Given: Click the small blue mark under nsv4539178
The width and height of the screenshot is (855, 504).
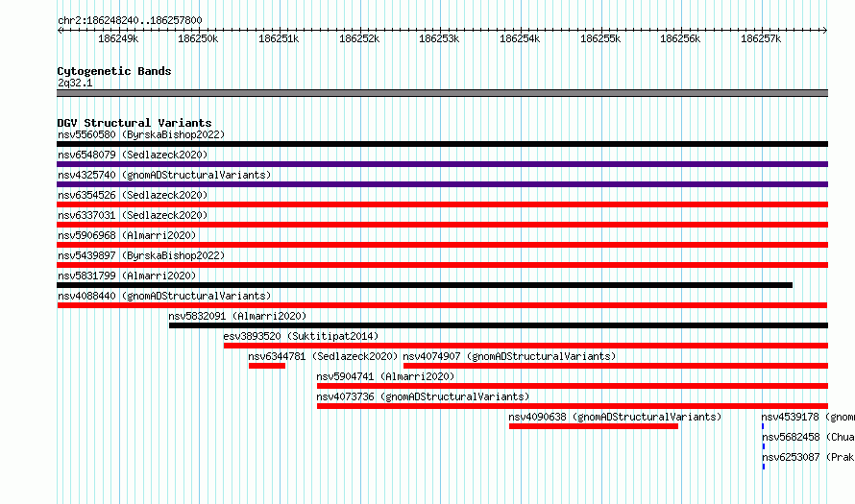Looking at the screenshot, I should point(763,426).
